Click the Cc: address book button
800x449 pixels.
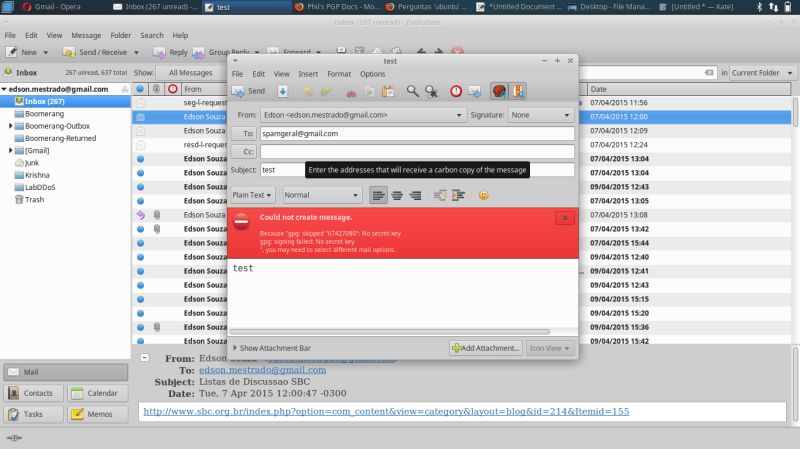(x=243, y=152)
